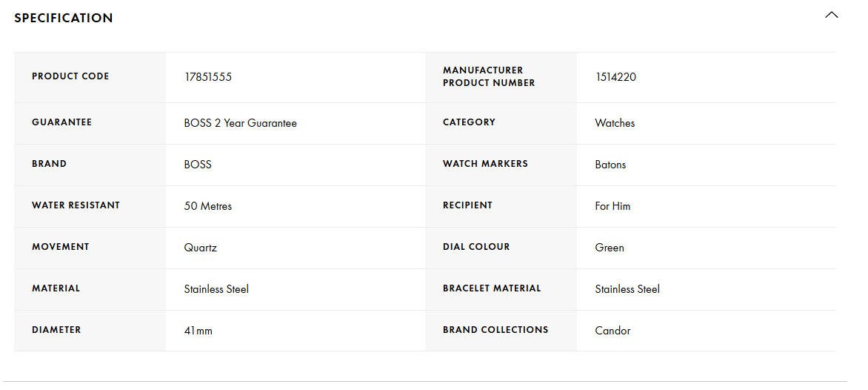Image resolution: width=868 pixels, height=390 pixels.
Task: Click the Green dial colour value
Action: coord(610,248)
